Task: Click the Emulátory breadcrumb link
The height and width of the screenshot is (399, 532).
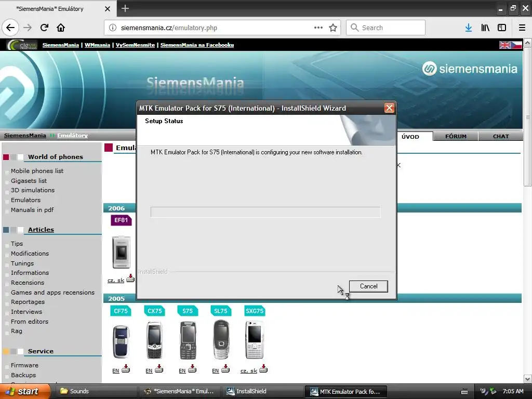Action: 72,136
